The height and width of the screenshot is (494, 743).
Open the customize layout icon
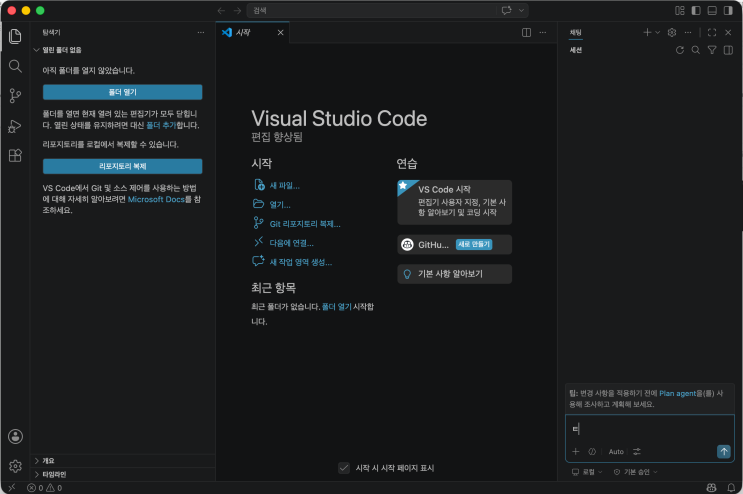click(680, 10)
